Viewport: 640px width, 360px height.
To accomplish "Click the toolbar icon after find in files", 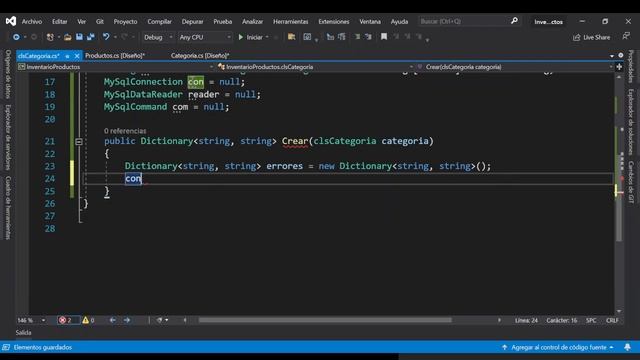I will point(307,37).
